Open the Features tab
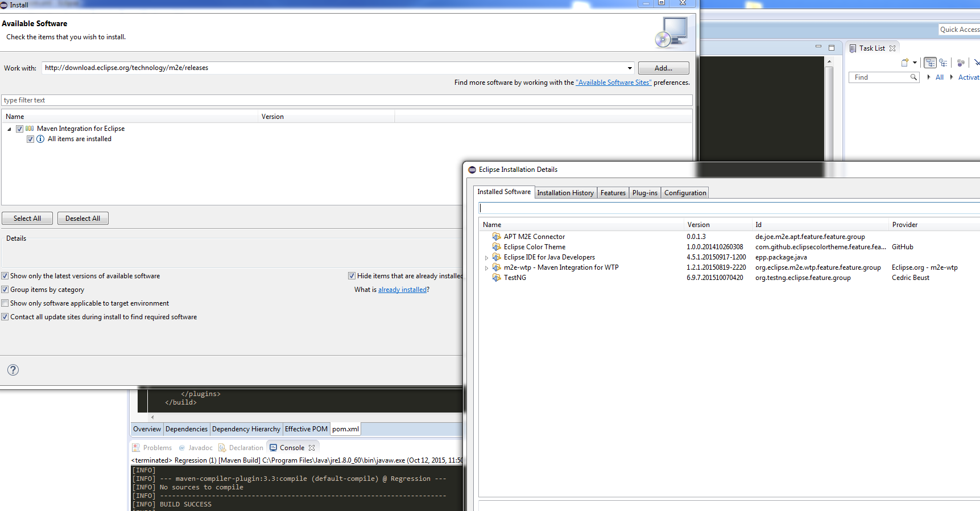This screenshot has height=511, width=980. click(x=613, y=193)
